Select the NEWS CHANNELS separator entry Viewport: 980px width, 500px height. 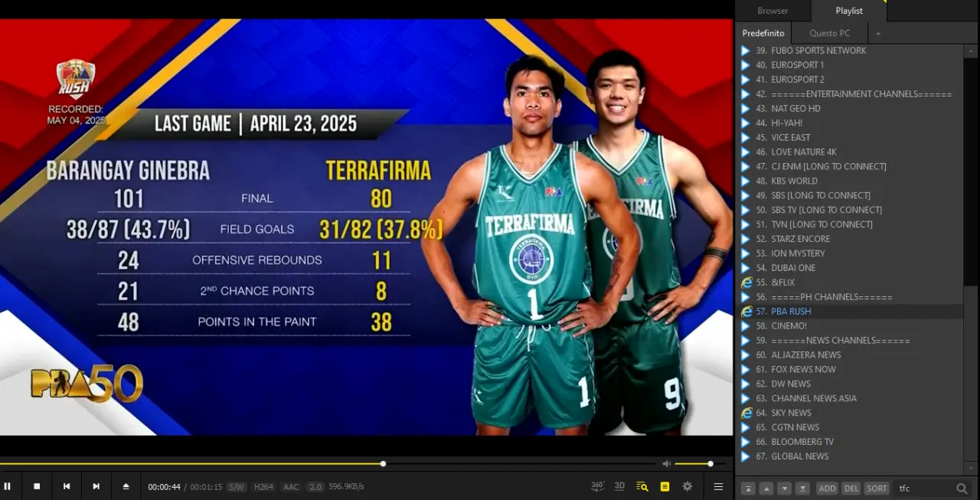click(850, 341)
